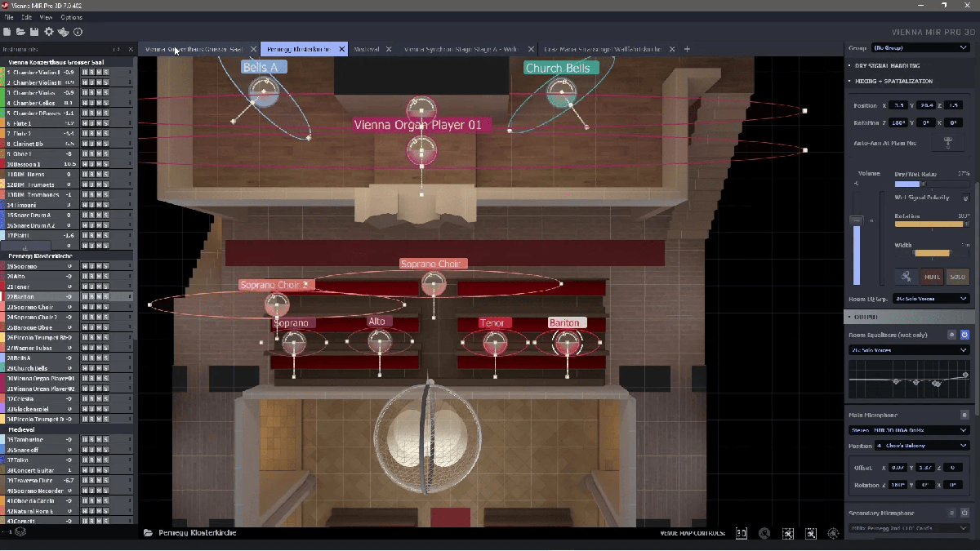
Task: Open project with the folder toolbar icon
Action: pyautogui.click(x=20, y=32)
